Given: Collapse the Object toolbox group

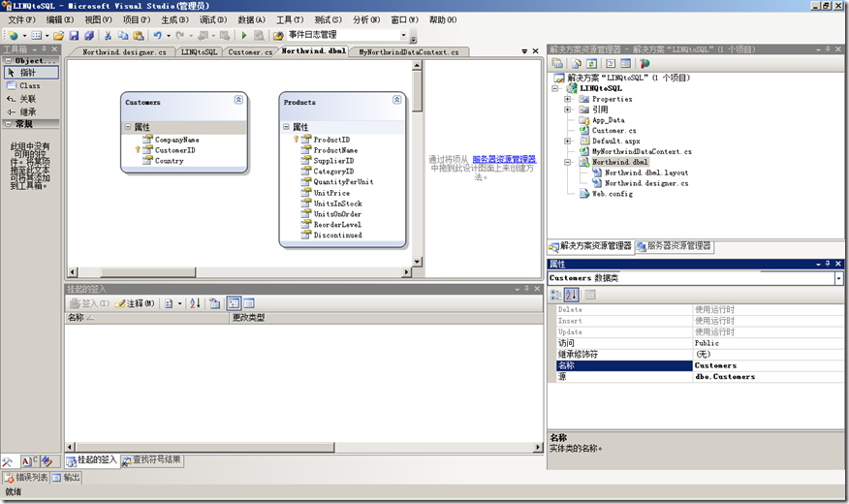Looking at the screenshot, I should click(x=8, y=61).
